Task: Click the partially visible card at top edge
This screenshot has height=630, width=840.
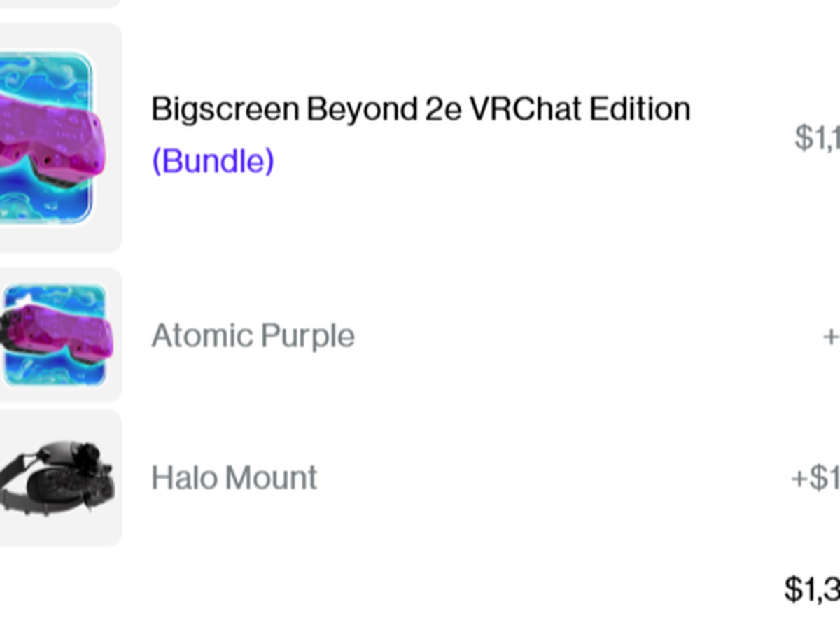Action: [x=56, y=3]
